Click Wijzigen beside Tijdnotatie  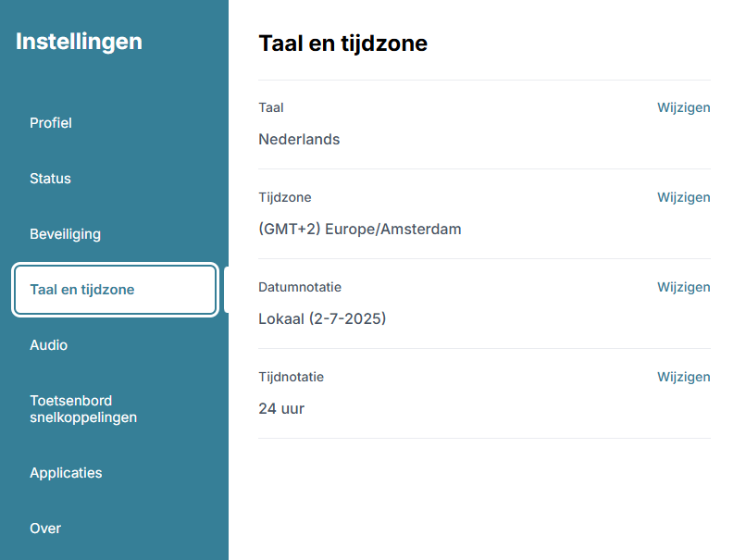[683, 377]
